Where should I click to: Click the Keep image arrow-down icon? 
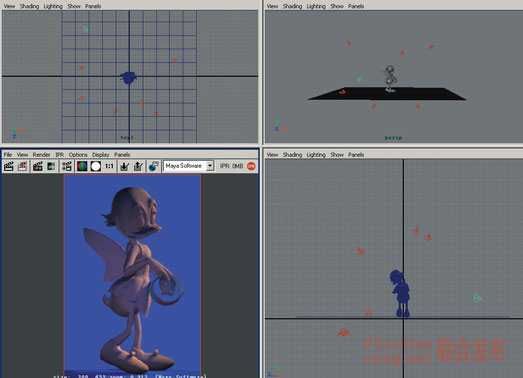pyautogui.click(x=124, y=166)
